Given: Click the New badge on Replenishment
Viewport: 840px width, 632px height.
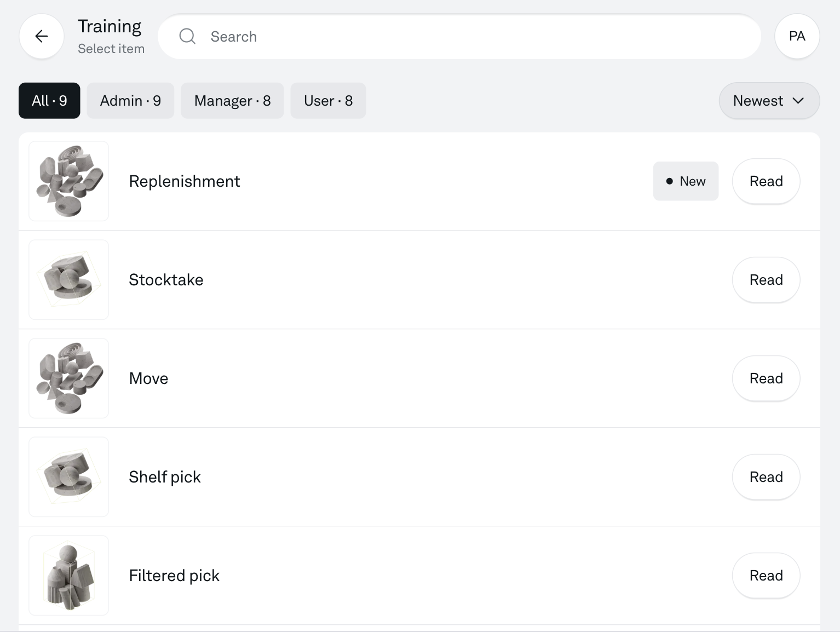Looking at the screenshot, I should (x=686, y=181).
